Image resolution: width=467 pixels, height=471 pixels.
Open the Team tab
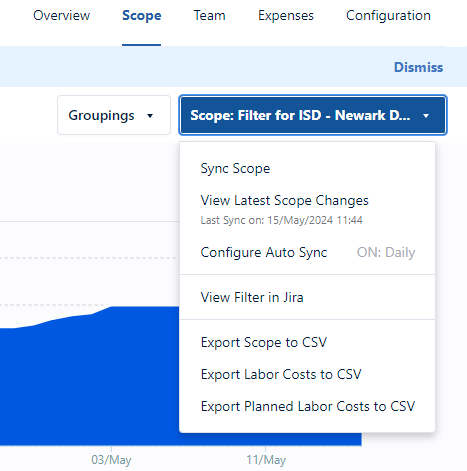pyautogui.click(x=209, y=16)
